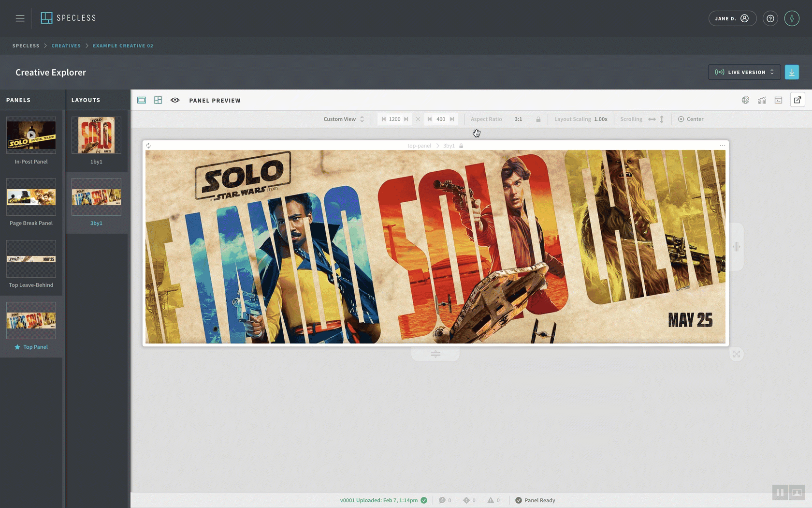Choose the 1by1 layout thumbnail
Screen dimensions: 812x508
point(96,135)
